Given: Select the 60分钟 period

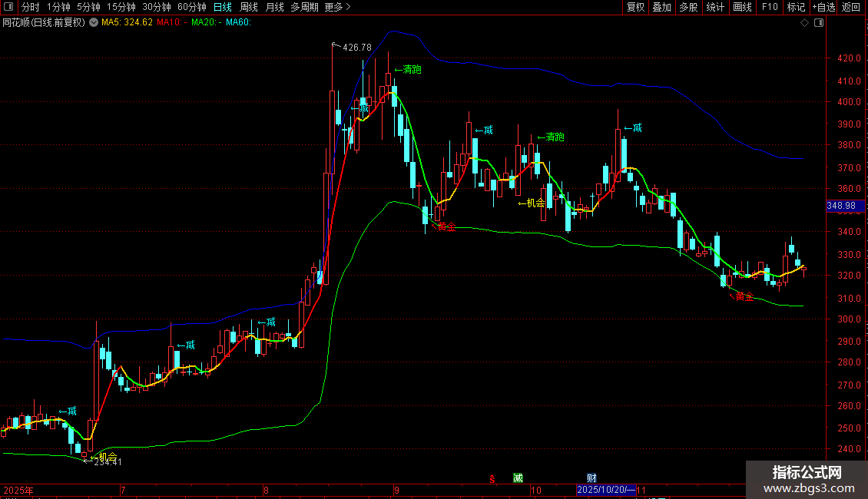Looking at the screenshot, I should click(x=191, y=7).
